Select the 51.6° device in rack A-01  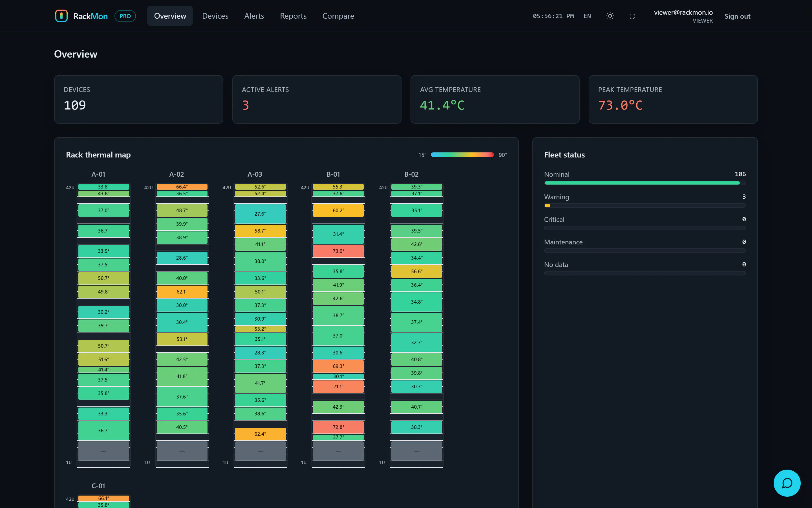pos(104,359)
